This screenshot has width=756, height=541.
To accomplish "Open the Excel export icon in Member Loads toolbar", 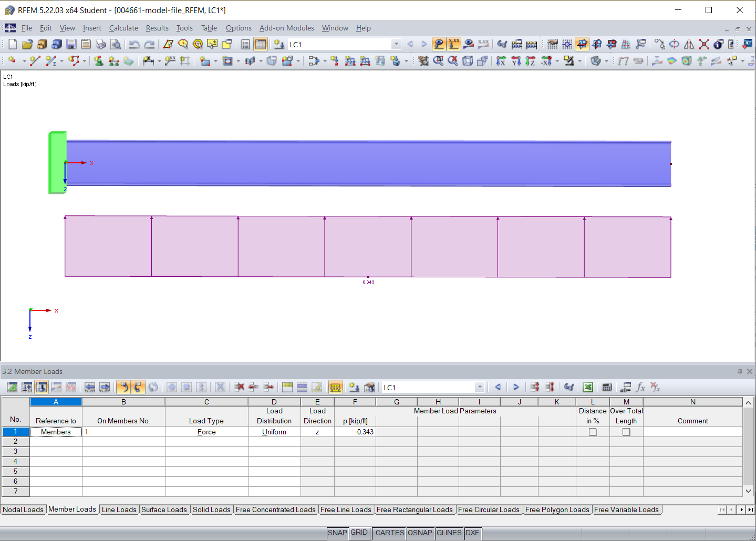I will click(x=588, y=387).
